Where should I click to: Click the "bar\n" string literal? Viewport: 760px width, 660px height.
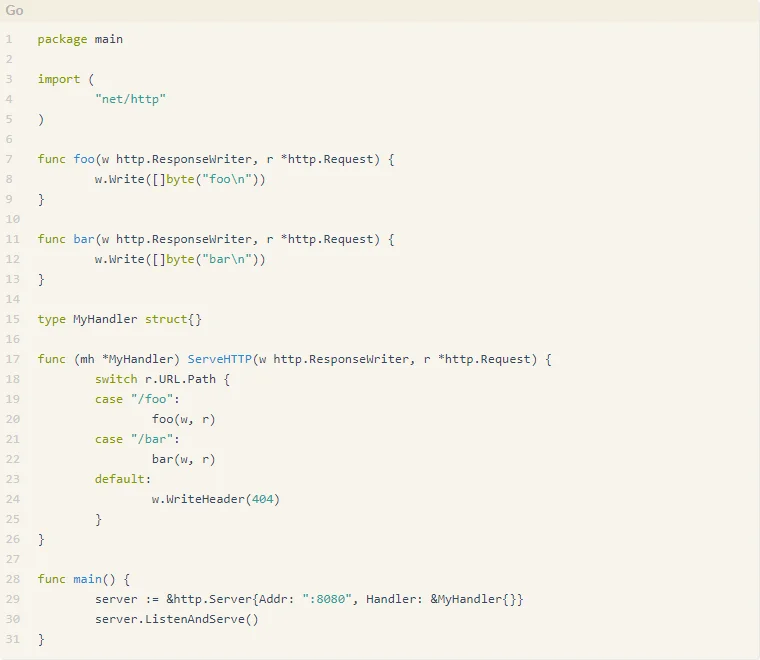pyautogui.click(x=227, y=259)
